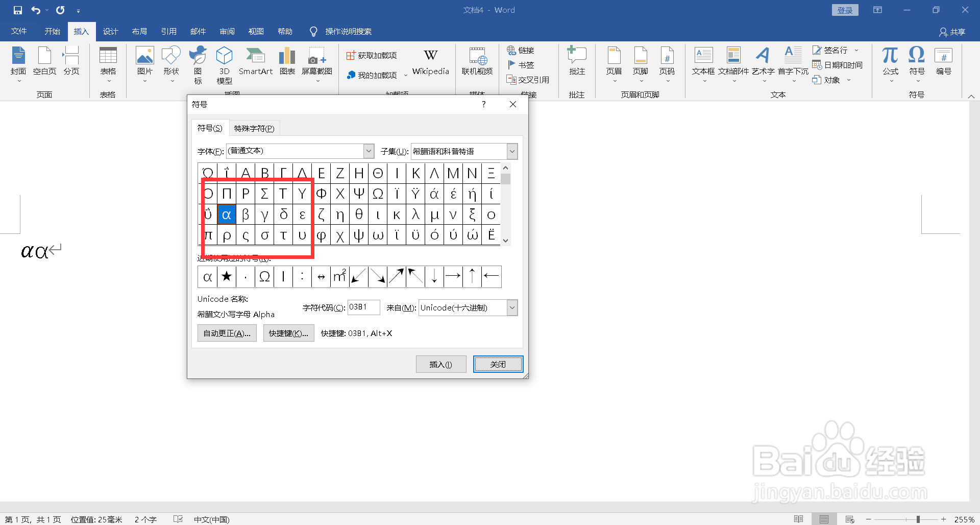The width and height of the screenshot is (980, 525).
Task: Select the Σ symbol in the grid
Action: tap(264, 194)
